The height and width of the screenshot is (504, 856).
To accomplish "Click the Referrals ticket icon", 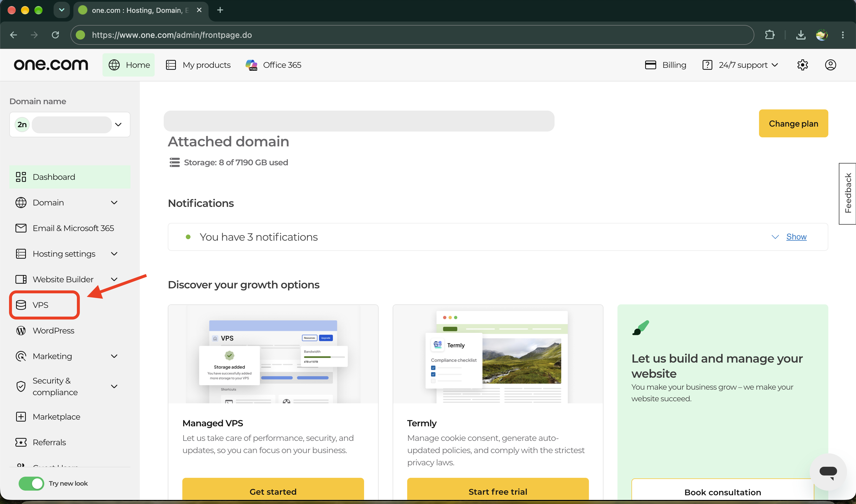I will pos(21,443).
